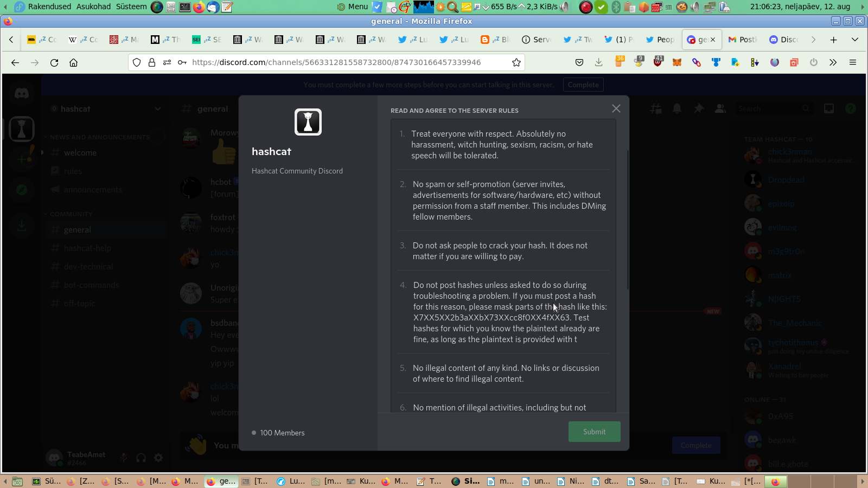Open the rules channel
The width and height of the screenshot is (868, 488).
pos(106,171)
